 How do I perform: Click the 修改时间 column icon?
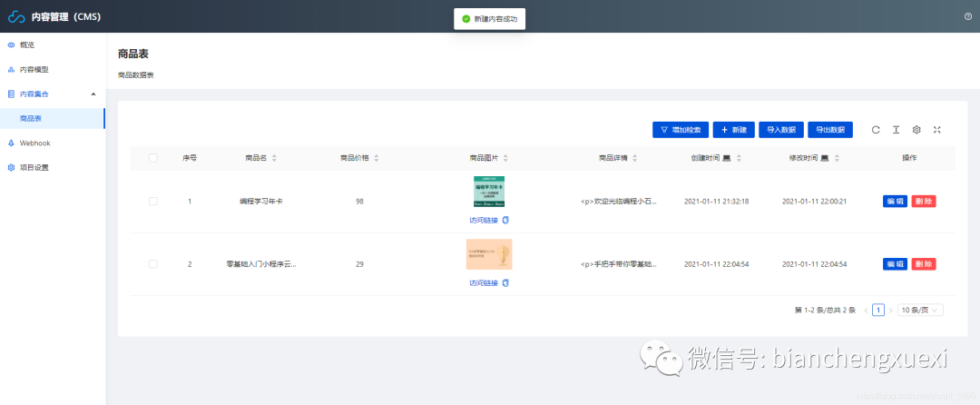[x=824, y=158]
